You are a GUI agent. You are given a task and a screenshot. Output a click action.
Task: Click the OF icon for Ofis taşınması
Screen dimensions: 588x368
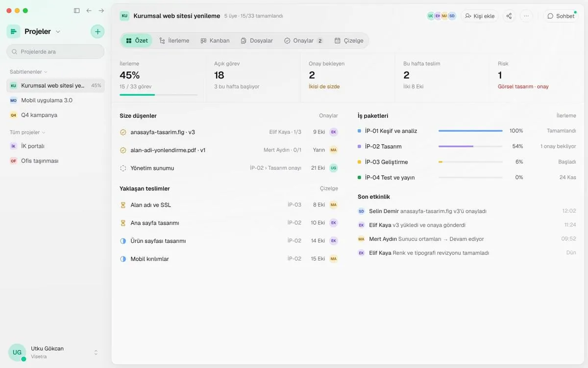(13, 161)
